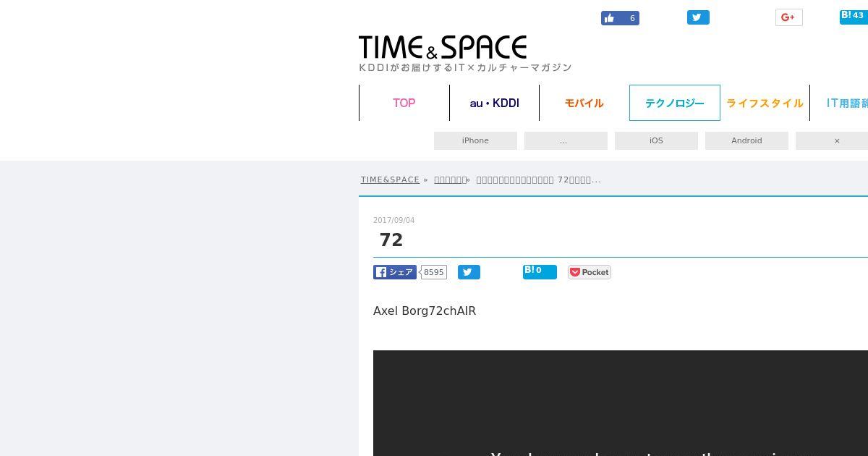868x456 pixels.
Task: Click the TIME&SPACE breadcrumb link
Action: tap(390, 180)
